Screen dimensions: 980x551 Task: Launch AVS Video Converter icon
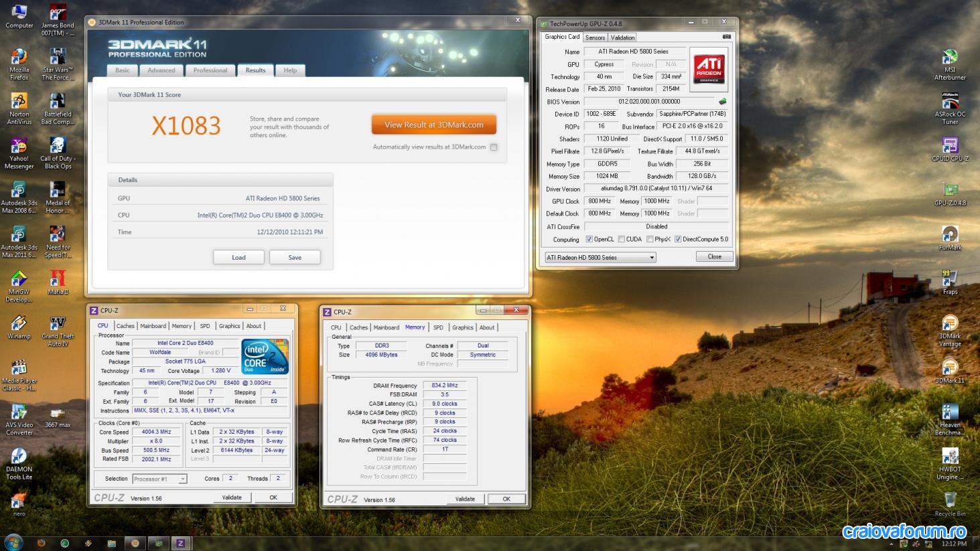[x=19, y=420]
